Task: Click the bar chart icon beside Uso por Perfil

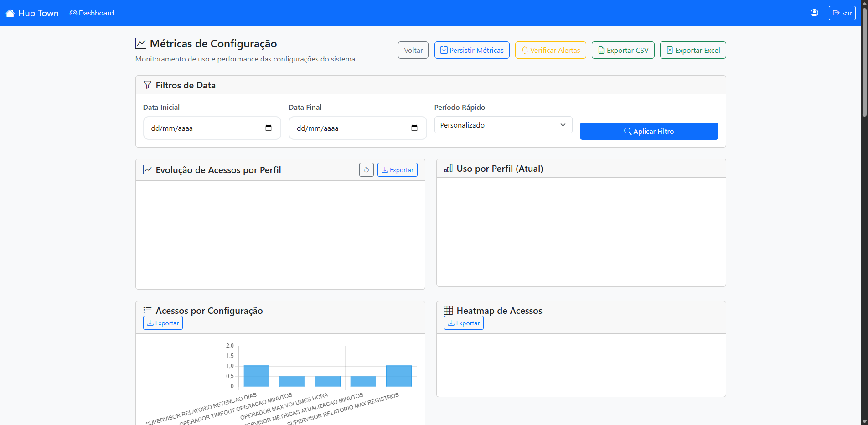Action: click(x=448, y=168)
